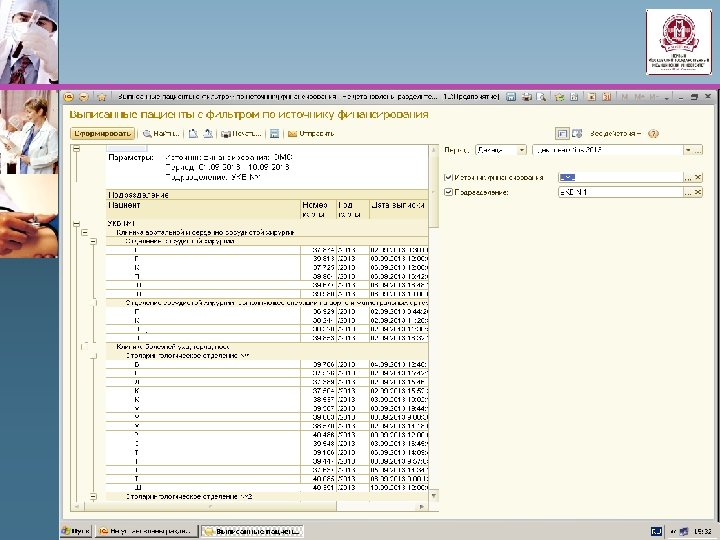Click the star favorites icon in title bar
Image resolution: width=720 pixels, height=540 pixels.
click(x=100, y=98)
